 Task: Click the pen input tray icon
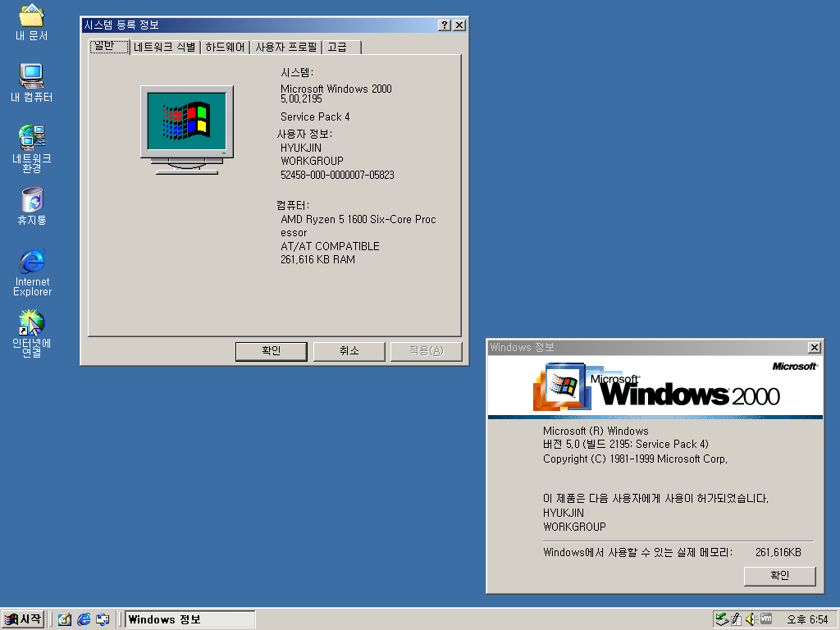point(736,619)
